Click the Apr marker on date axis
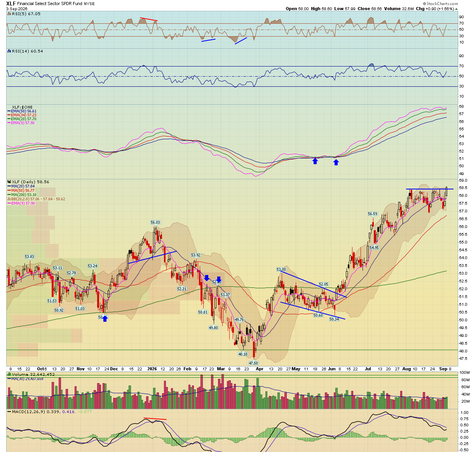Screen dimensions: 476x452 260,369
